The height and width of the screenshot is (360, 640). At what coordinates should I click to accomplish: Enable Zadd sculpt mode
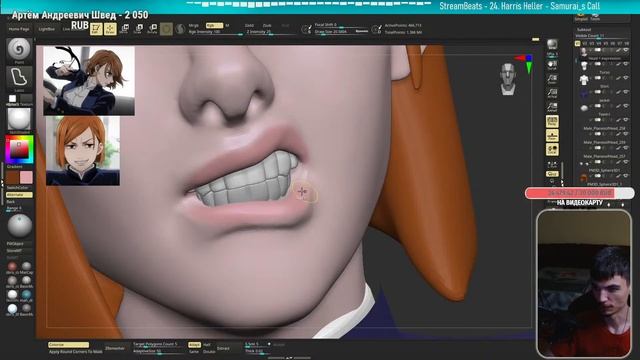pos(249,25)
